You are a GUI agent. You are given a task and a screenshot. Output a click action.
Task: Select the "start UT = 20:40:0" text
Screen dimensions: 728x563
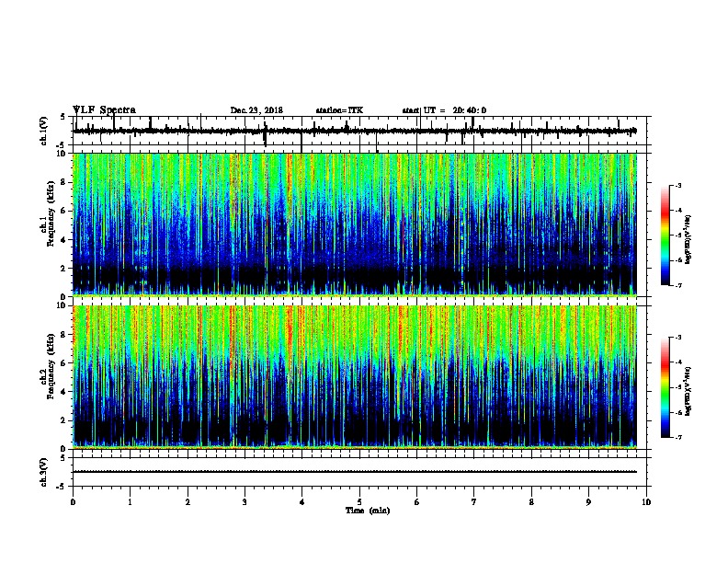click(x=444, y=110)
